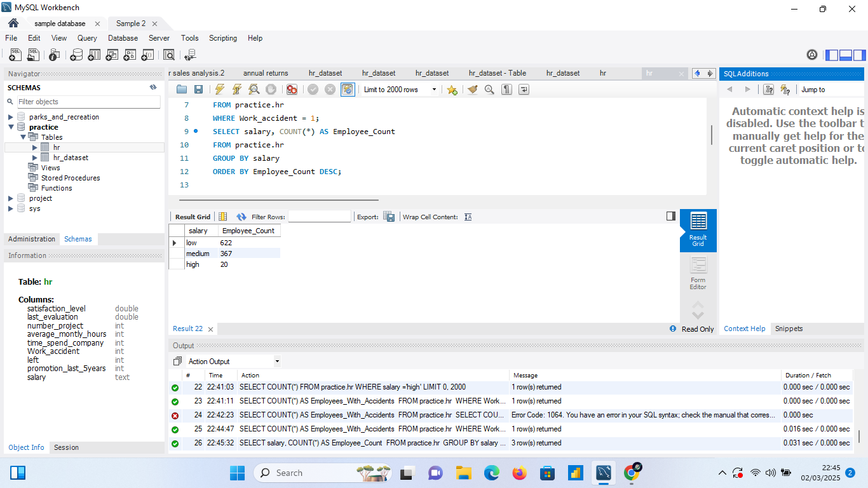Click the Filter Rows input field
868x488 pixels.
coord(320,217)
